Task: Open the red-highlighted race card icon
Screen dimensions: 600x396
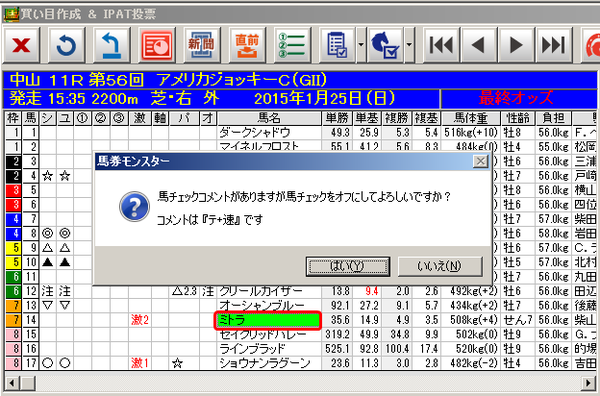Action: [x=157, y=45]
